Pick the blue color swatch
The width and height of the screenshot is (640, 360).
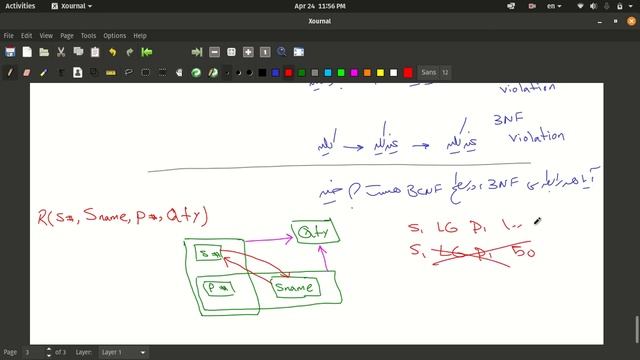point(276,73)
